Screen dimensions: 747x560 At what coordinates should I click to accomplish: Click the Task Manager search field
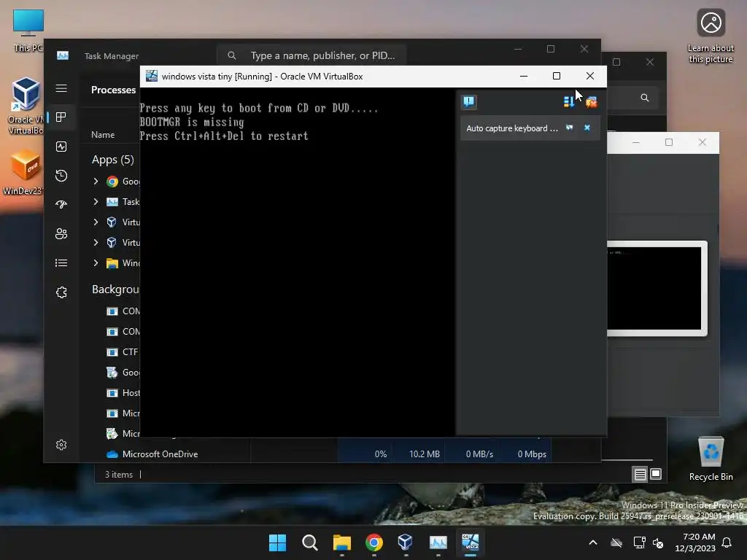pos(311,55)
